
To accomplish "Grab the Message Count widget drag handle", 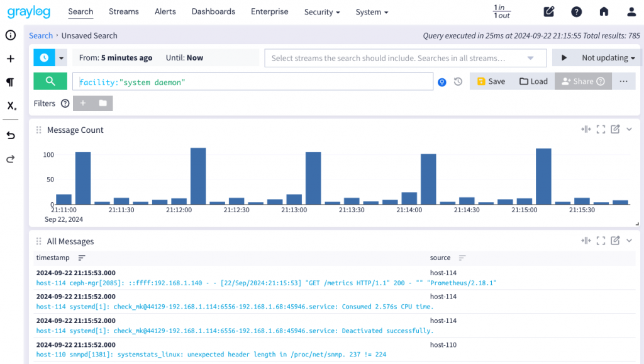I will (x=38, y=130).
